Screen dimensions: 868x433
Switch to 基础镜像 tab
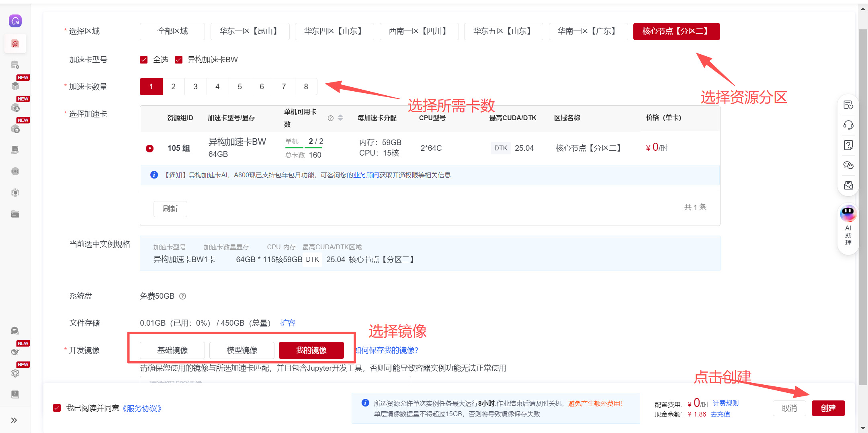172,350
